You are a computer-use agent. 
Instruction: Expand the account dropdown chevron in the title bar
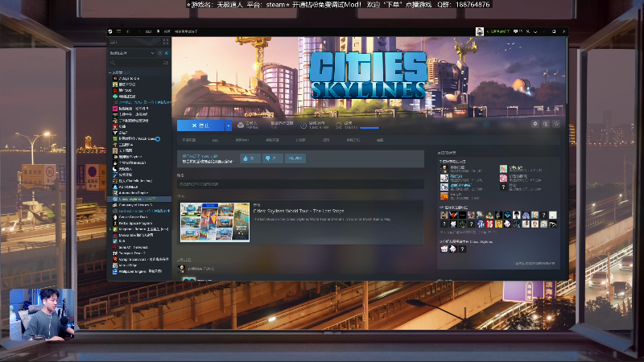pyautogui.click(x=535, y=31)
